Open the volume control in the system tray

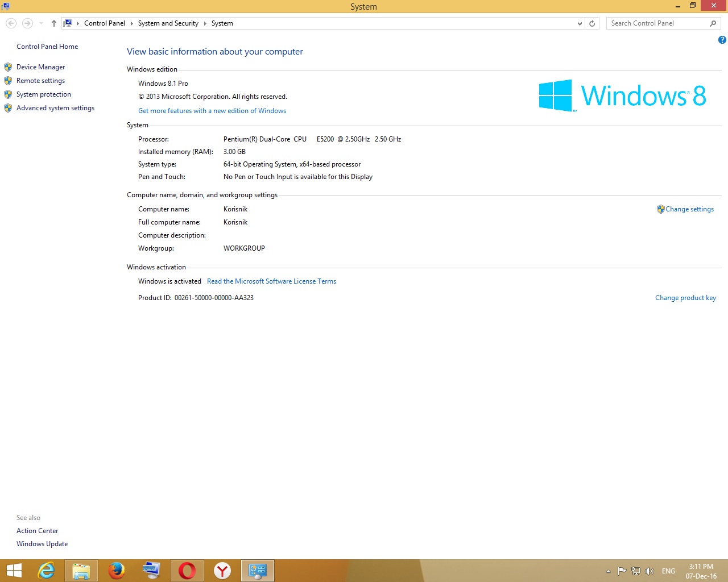tap(650, 571)
